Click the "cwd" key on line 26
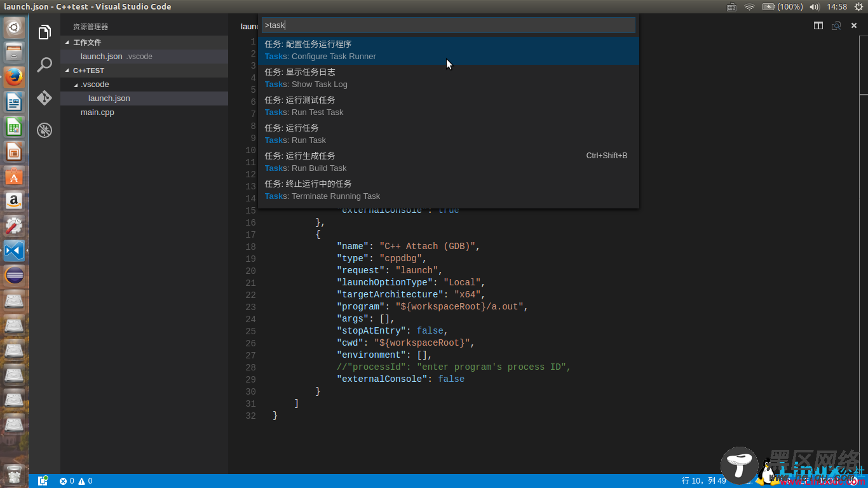Image resolution: width=868 pixels, height=488 pixels. point(350,343)
